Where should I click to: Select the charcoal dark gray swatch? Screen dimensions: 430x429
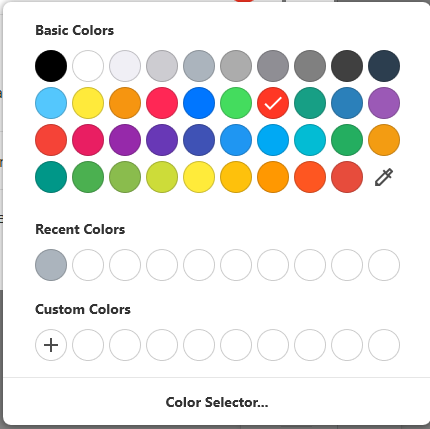pos(347,66)
